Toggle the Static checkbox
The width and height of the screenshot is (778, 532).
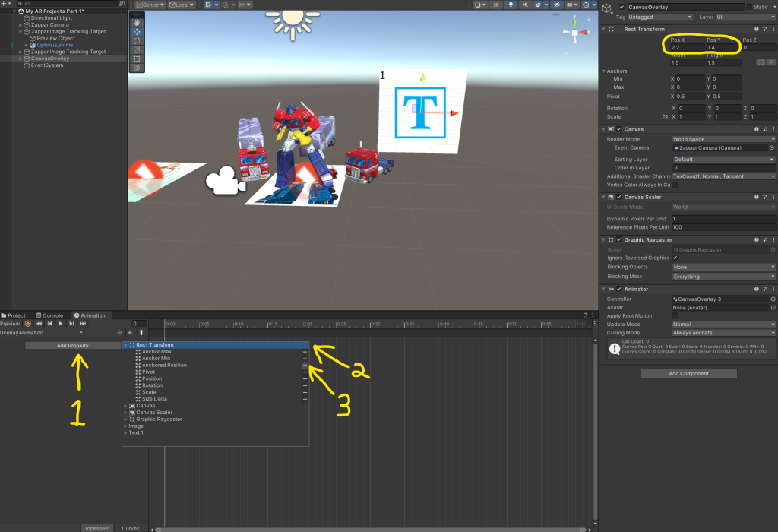(x=749, y=7)
